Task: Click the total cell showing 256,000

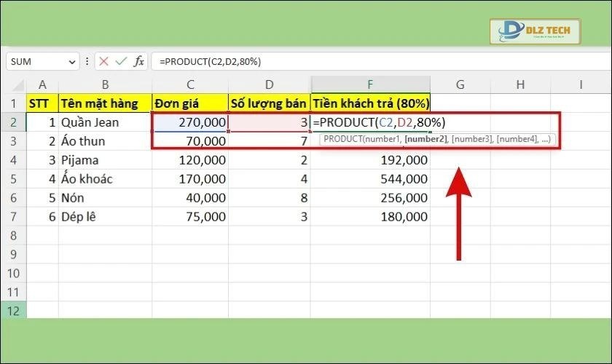Action: [370, 198]
